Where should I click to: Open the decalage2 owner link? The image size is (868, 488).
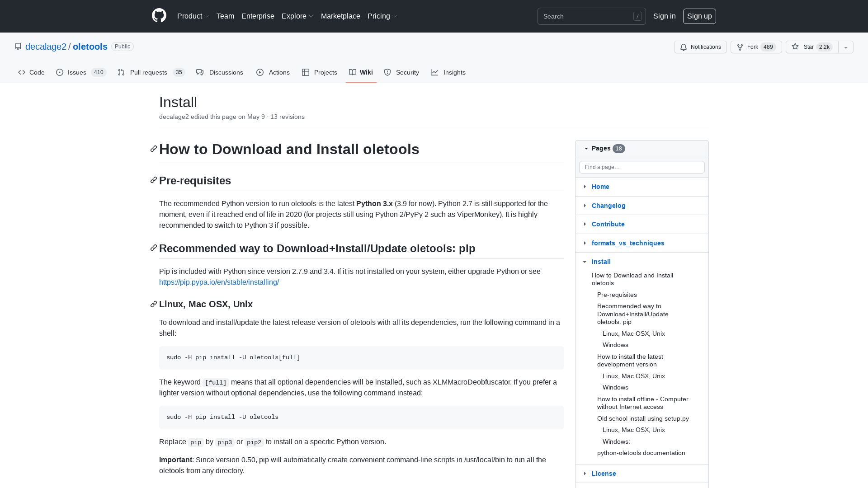pyautogui.click(x=46, y=47)
